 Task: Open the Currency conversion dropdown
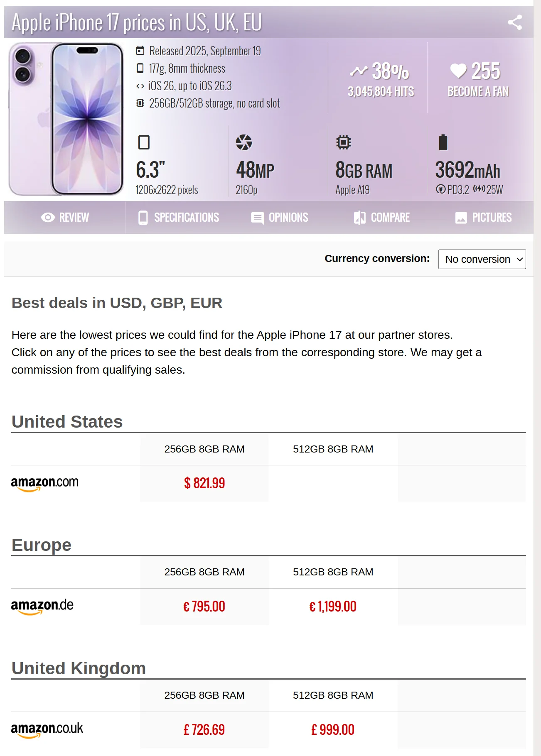[x=482, y=259]
